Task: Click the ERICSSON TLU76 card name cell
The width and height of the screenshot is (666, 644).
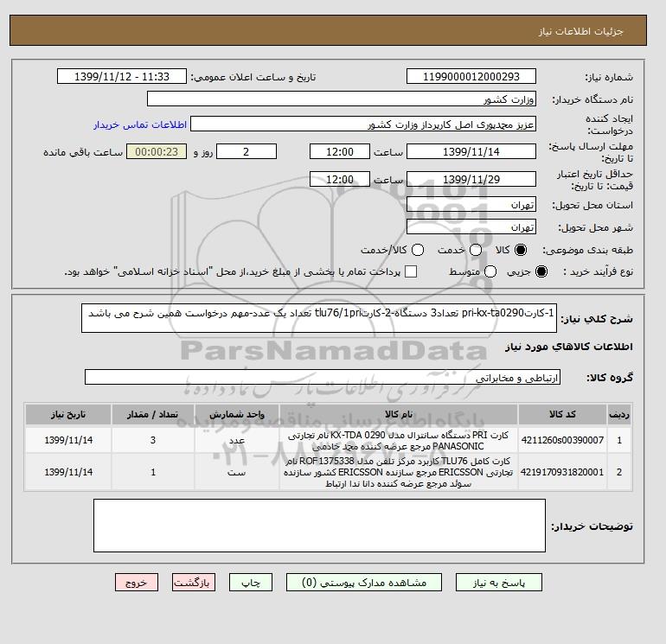Action: (x=399, y=472)
